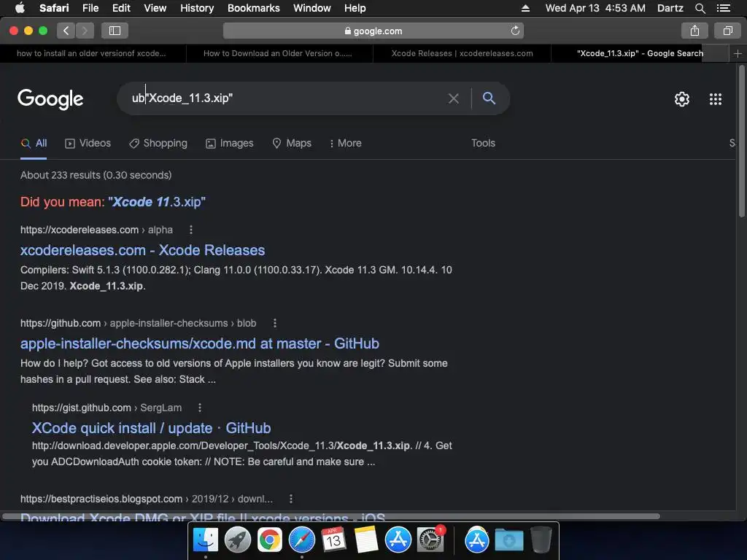Open the Bookmarks menu

point(253,8)
